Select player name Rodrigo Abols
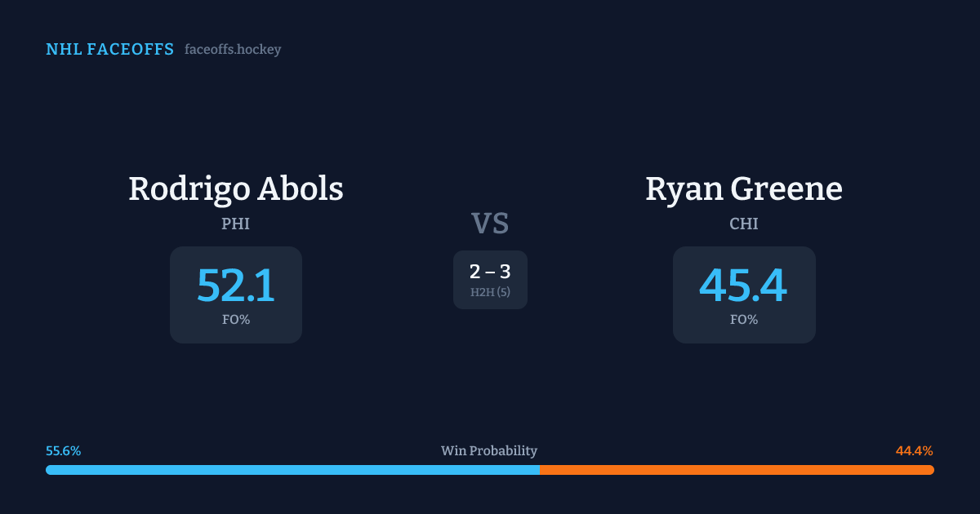Viewport: 980px width, 514px height. coord(235,189)
